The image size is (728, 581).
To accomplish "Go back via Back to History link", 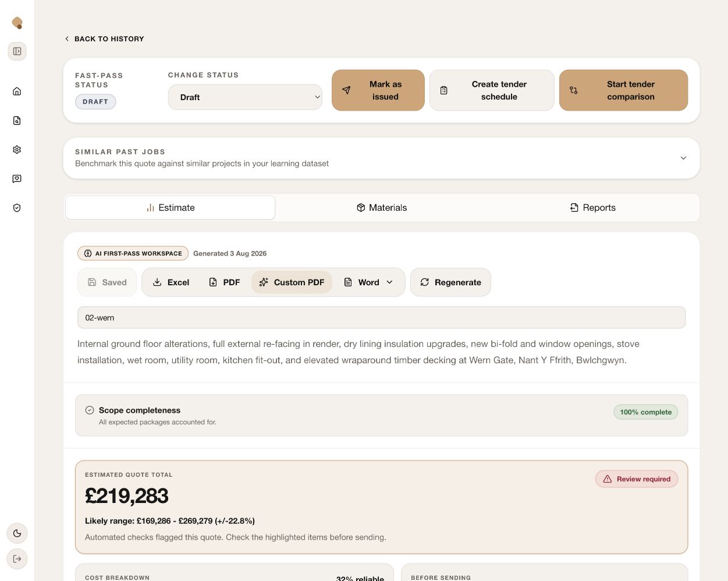I will [x=104, y=39].
